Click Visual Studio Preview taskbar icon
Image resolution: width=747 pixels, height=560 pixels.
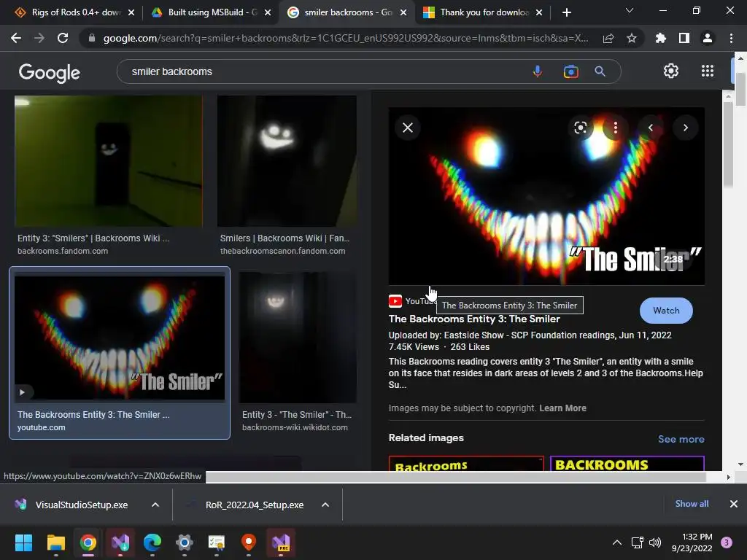[281, 542]
